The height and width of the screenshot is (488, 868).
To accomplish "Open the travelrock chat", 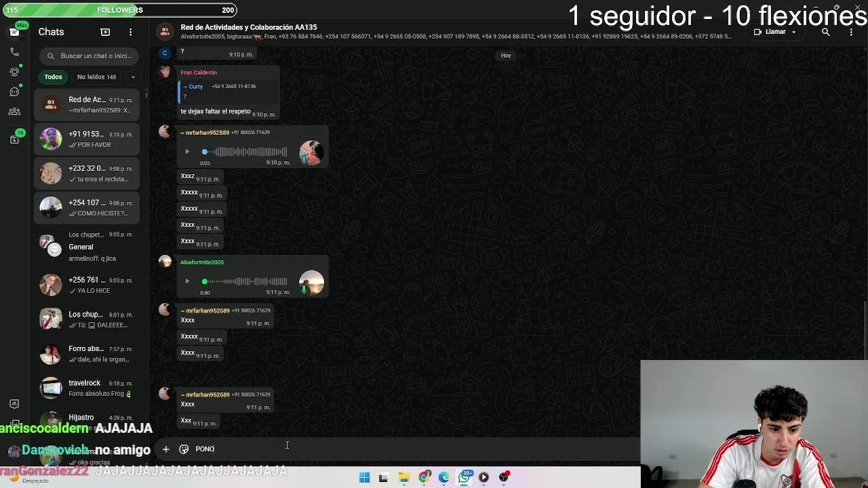I will (x=87, y=388).
